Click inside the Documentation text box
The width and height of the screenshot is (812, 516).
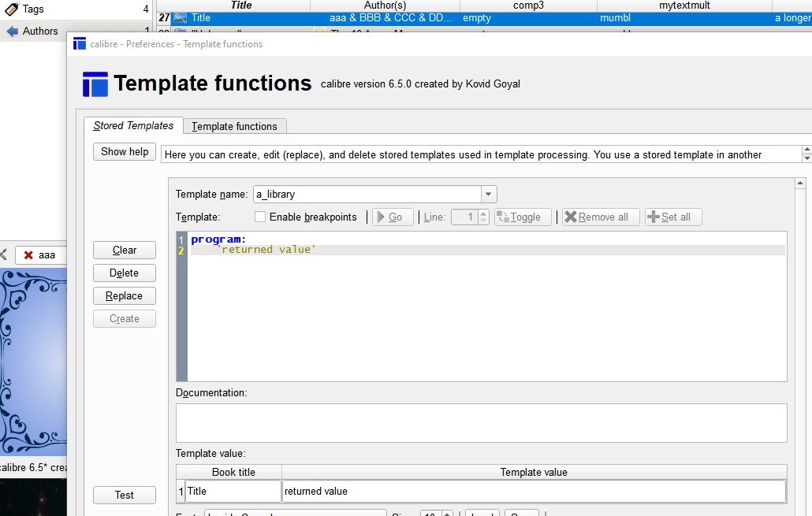[x=481, y=423]
